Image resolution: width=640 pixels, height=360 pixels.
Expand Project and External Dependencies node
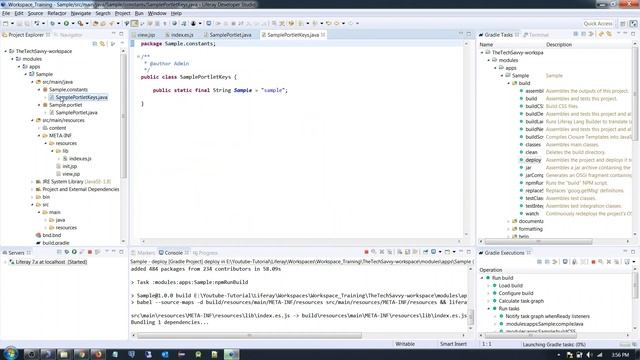(32, 189)
